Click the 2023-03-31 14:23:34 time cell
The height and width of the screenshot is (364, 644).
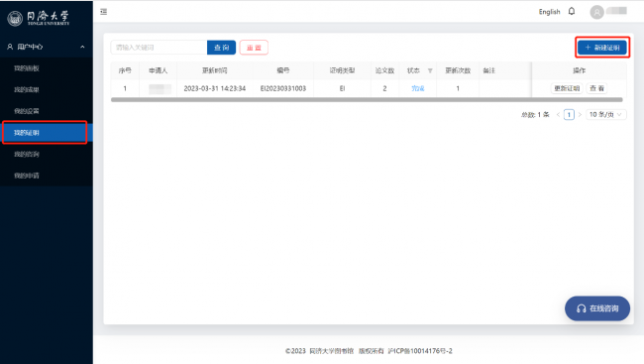(x=214, y=88)
